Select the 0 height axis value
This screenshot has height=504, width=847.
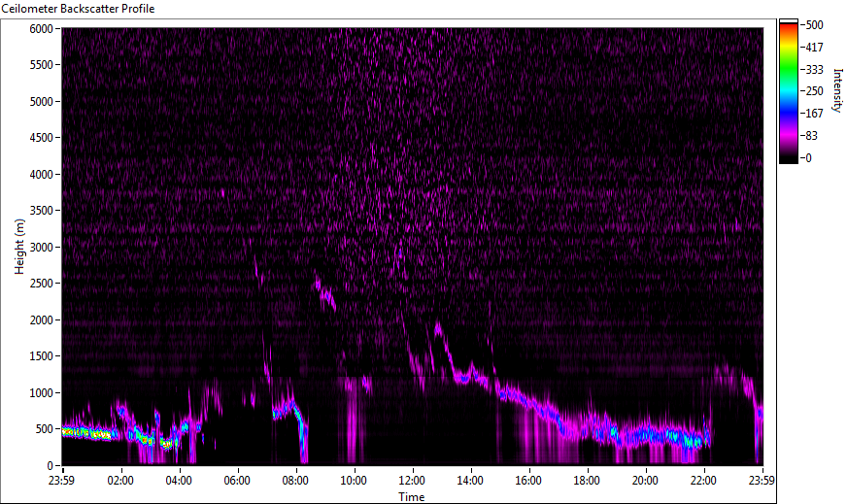[x=50, y=466]
